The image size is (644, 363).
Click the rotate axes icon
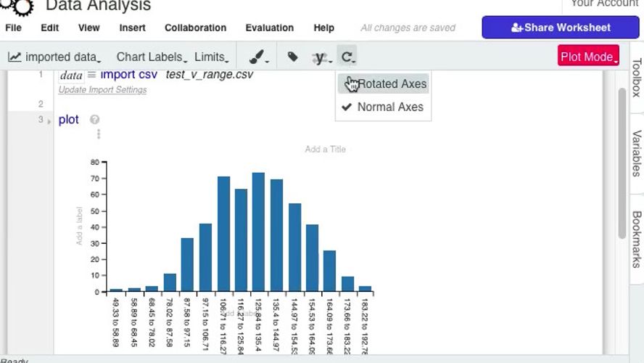[348, 57]
